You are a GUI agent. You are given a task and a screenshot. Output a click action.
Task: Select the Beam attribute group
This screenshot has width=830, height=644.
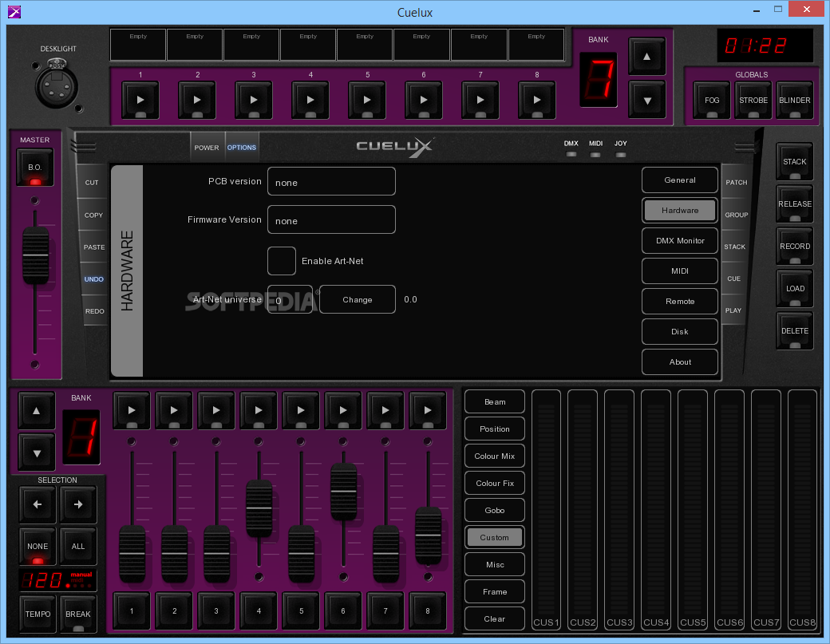click(x=494, y=401)
